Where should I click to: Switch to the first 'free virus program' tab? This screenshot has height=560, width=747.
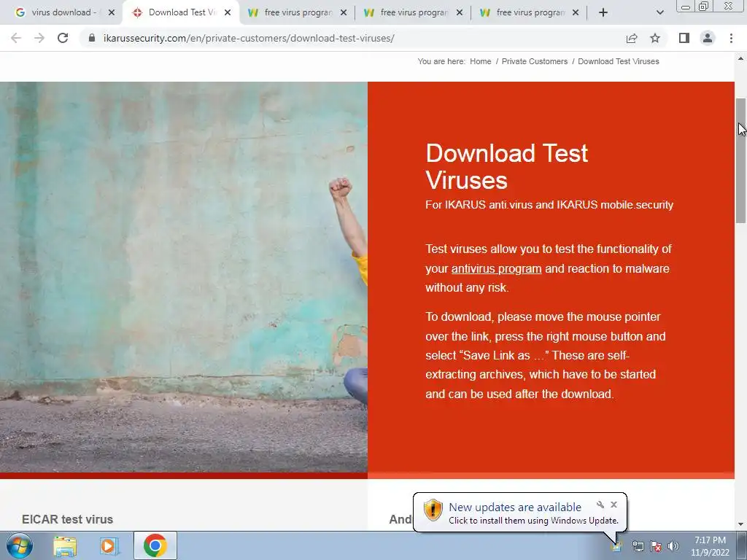296,12
